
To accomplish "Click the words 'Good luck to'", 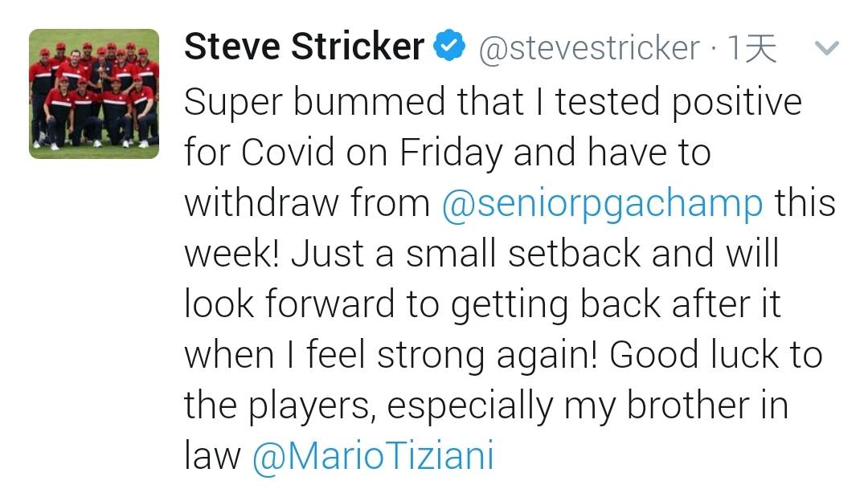I will coord(716,355).
